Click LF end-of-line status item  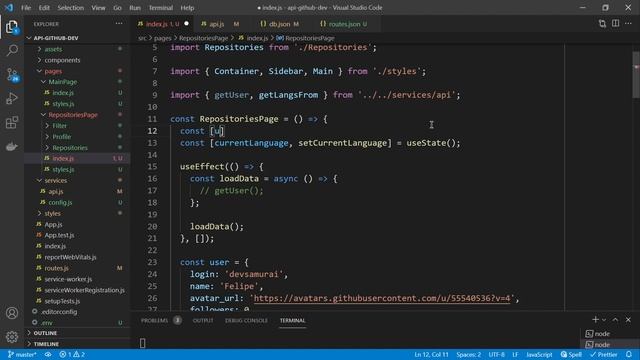[515, 354]
